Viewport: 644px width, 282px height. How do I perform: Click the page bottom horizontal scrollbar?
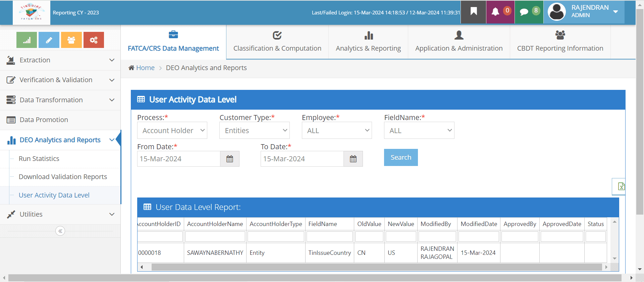(x=315, y=278)
